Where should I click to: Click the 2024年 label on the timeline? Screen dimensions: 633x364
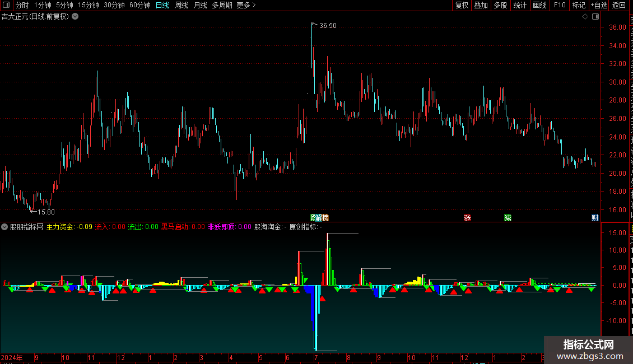click(x=12, y=357)
